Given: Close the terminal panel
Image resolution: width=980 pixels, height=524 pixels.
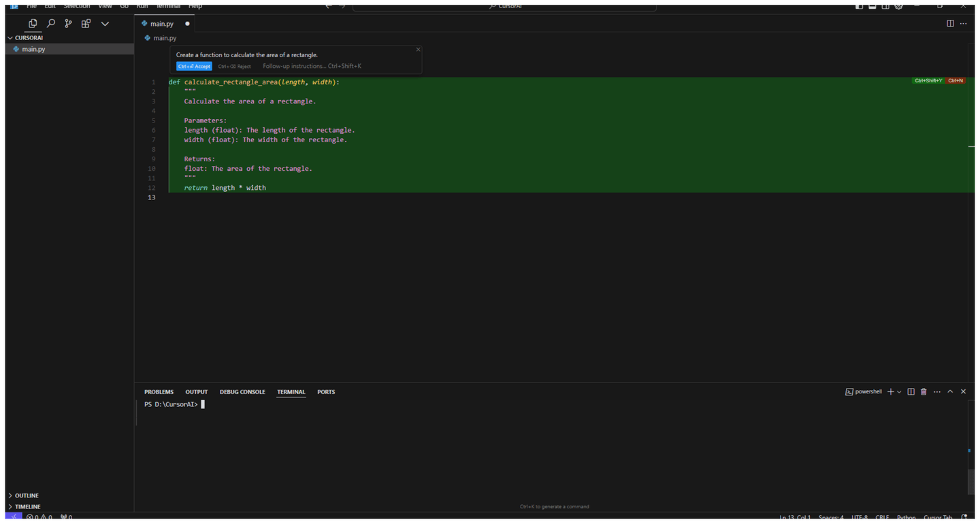Looking at the screenshot, I should (x=963, y=392).
